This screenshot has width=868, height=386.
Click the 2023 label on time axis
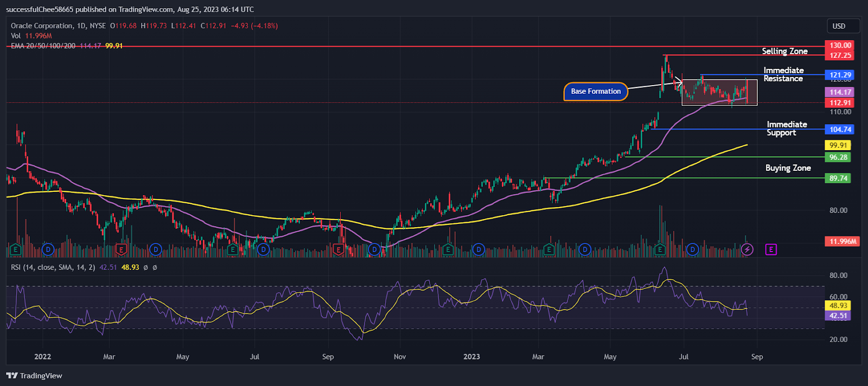471,357
